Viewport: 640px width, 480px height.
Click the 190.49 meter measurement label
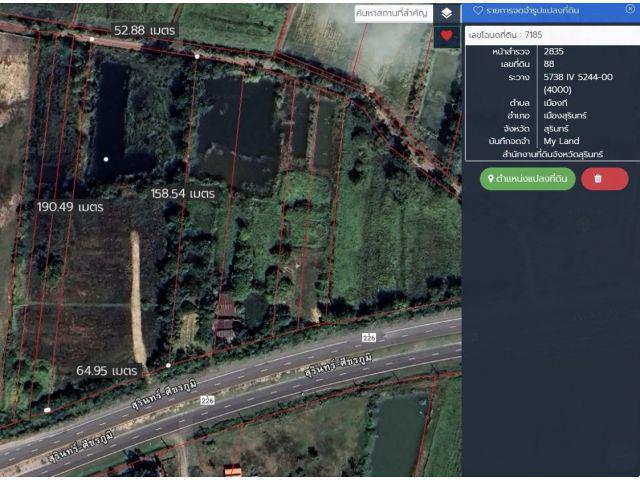70,207
